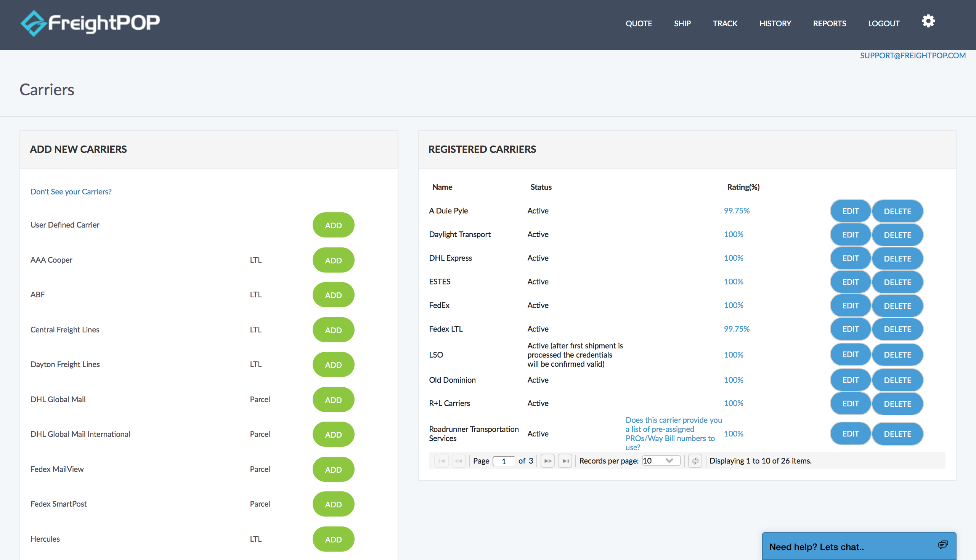Delete FedEx carrier
This screenshot has width=976, height=560.
[x=897, y=305]
